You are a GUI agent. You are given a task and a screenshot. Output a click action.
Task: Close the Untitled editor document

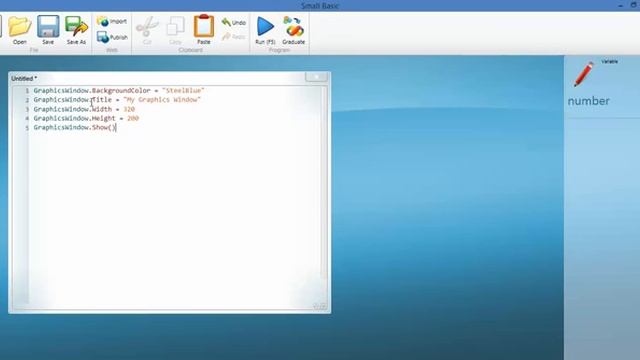tap(316, 77)
